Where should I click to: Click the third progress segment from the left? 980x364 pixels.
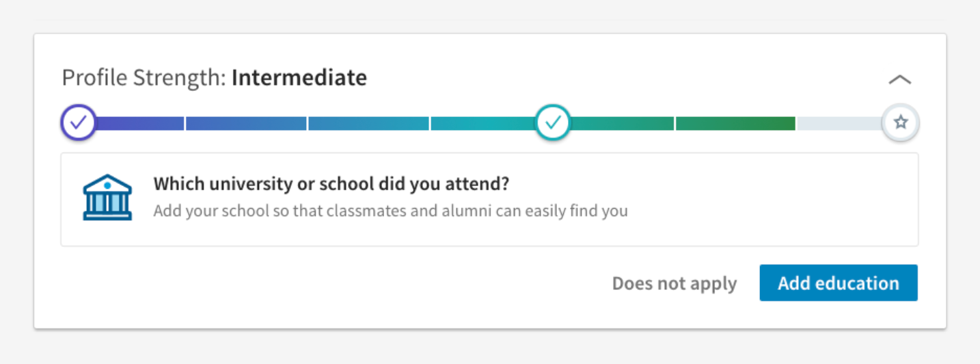pyautogui.click(x=368, y=124)
